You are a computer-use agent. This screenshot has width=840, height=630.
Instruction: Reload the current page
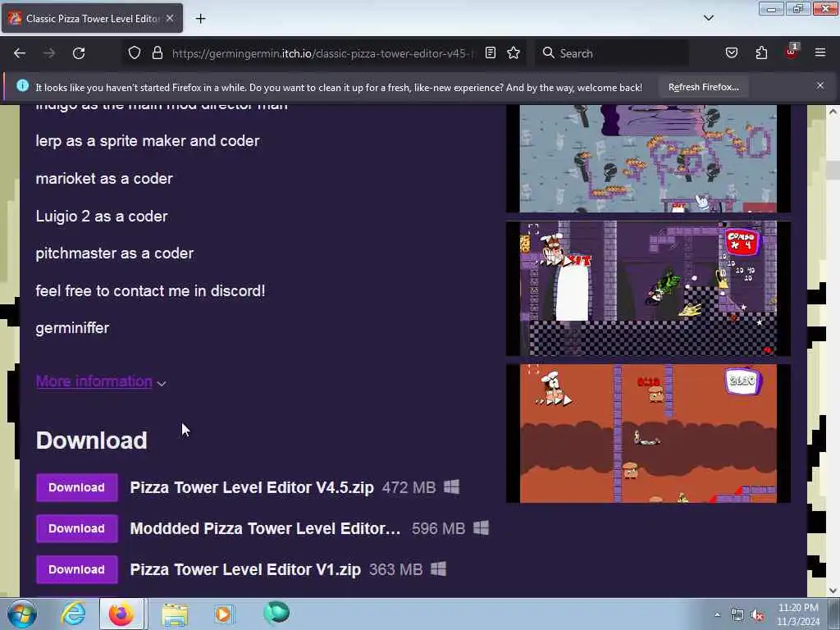pyautogui.click(x=79, y=53)
